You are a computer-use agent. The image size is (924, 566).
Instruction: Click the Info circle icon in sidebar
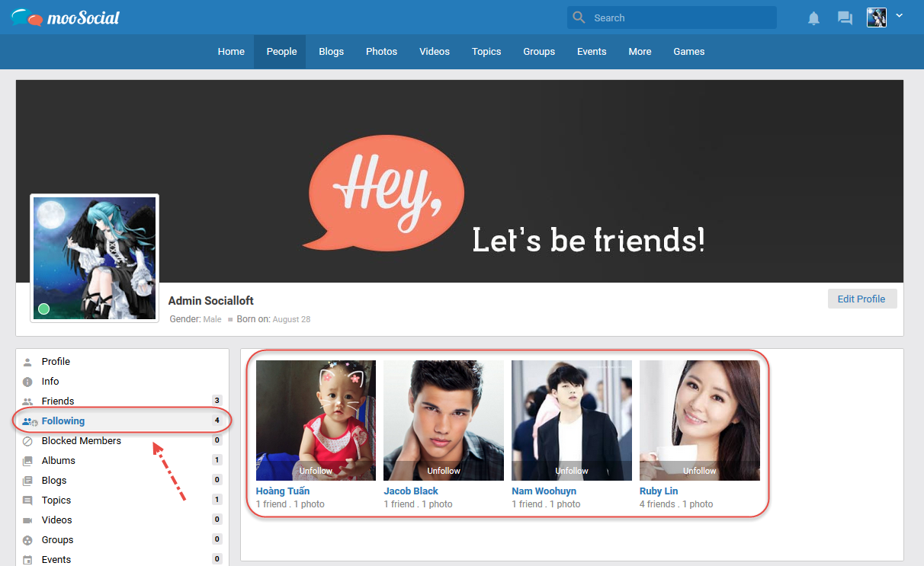27,382
